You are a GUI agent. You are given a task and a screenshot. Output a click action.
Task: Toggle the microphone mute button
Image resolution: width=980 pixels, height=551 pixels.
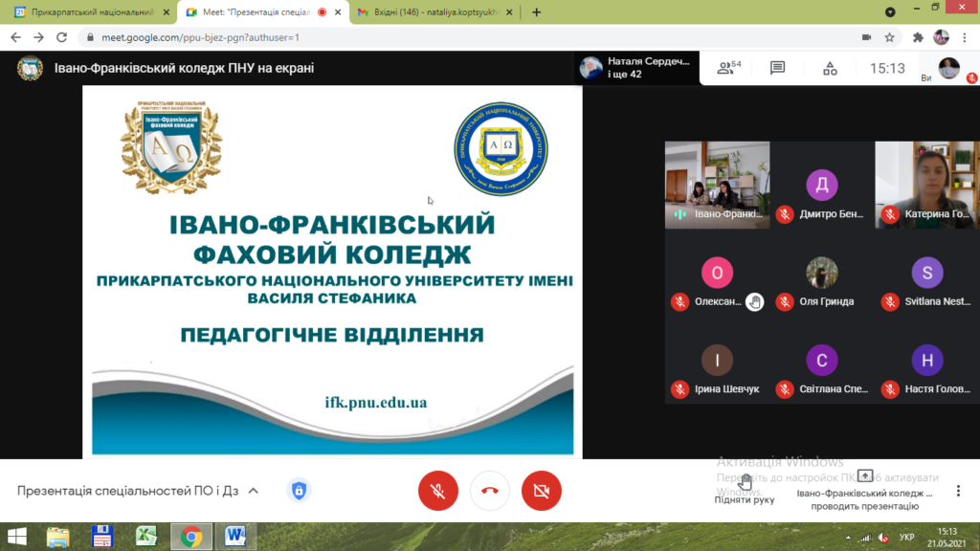click(438, 491)
